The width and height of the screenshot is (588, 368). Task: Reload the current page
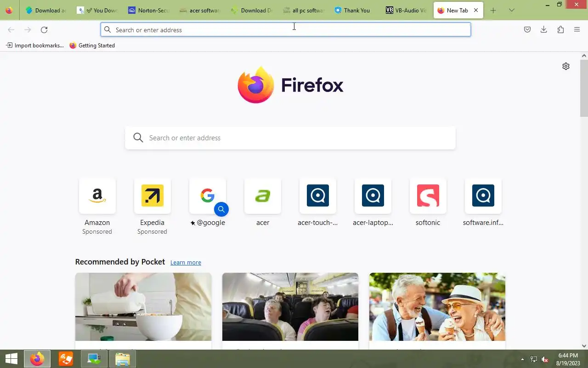[44, 30]
